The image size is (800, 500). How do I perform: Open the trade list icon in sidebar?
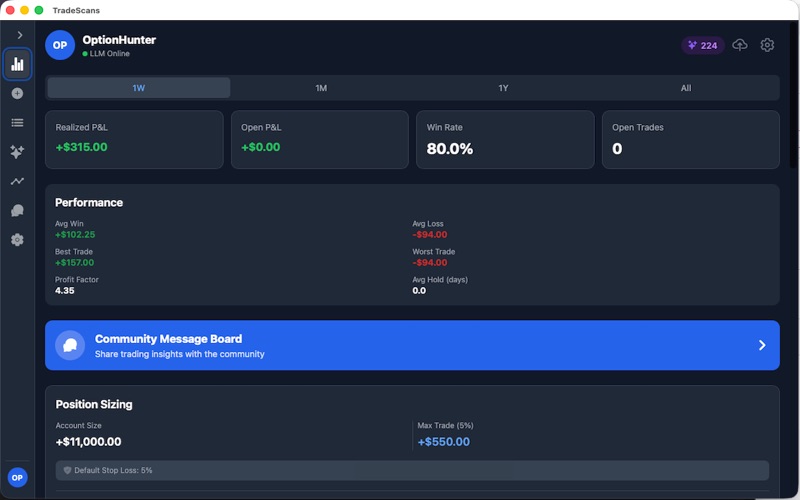click(x=17, y=122)
